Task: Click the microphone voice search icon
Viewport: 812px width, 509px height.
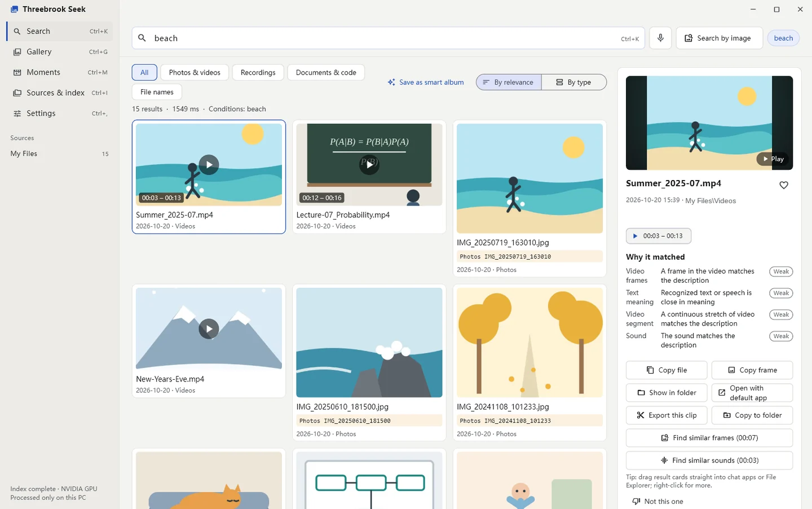Action: (660, 38)
